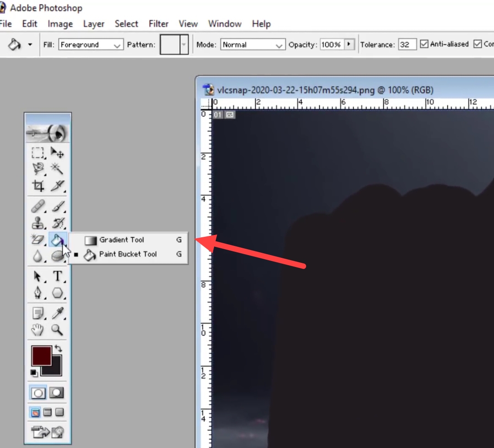Image resolution: width=494 pixels, height=448 pixels.
Task: Select the Magic Wand tool
Action: [x=57, y=169]
